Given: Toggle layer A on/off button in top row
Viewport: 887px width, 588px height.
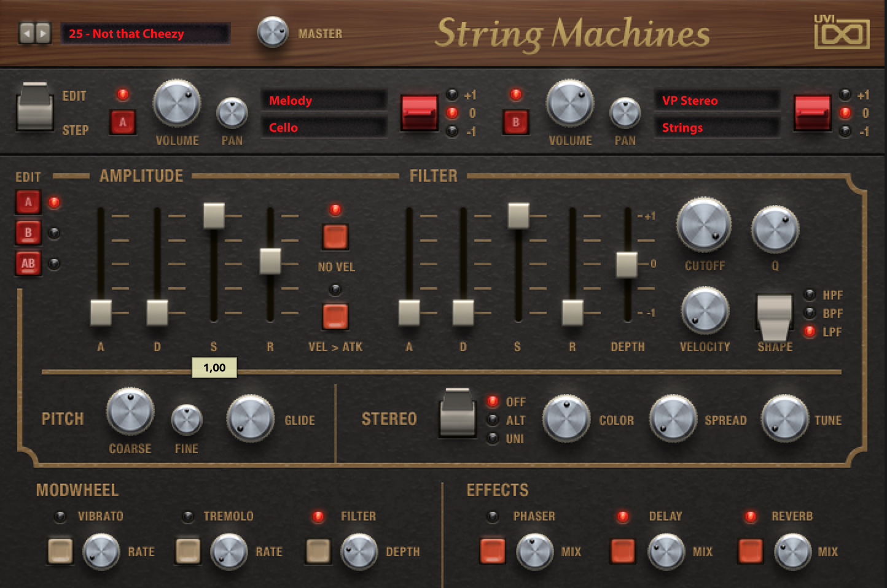Looking at the screenshot, I should tap(123, 122).
